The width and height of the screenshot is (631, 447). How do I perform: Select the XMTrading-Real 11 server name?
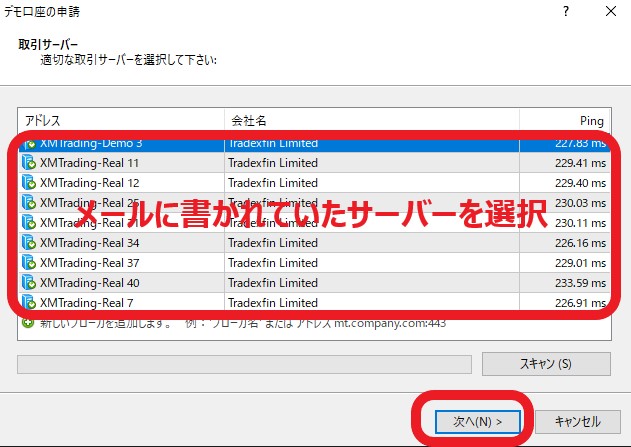(89, 163)
